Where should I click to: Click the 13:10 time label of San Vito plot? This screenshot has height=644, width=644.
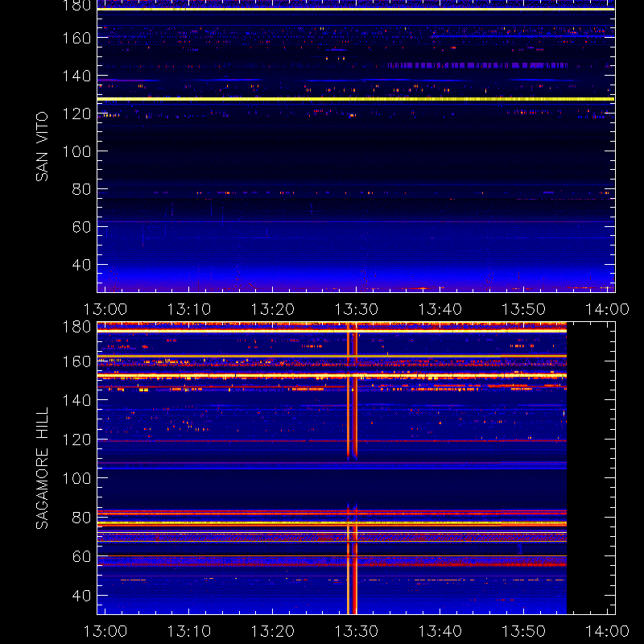click(x=189, y=309)
